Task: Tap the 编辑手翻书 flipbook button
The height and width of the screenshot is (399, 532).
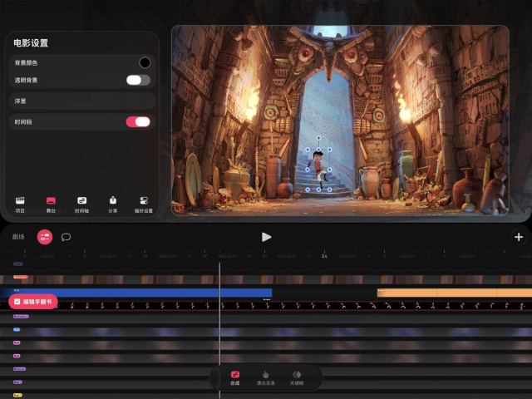Action: point(33,302)
